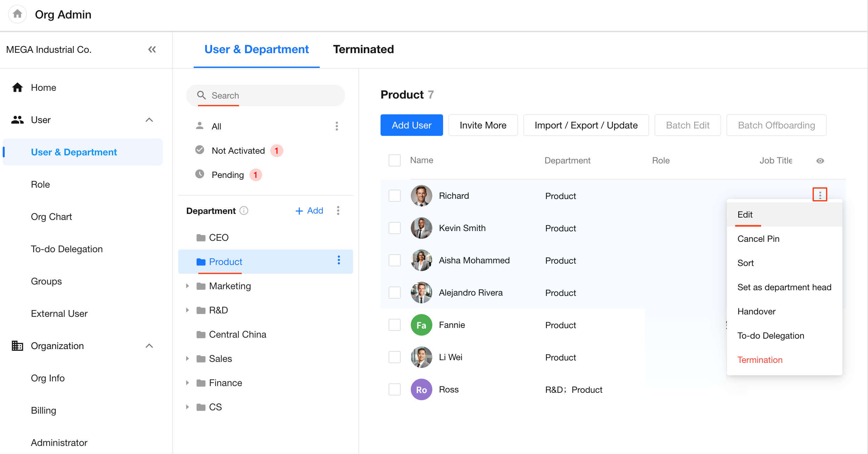Choose Set as department head option
Viewport: 868px width, 454px height.
[784, 287]
